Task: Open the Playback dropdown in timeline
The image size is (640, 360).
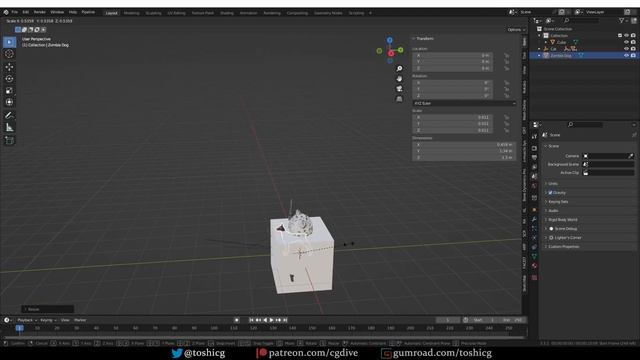Action: tap(27, 320)
